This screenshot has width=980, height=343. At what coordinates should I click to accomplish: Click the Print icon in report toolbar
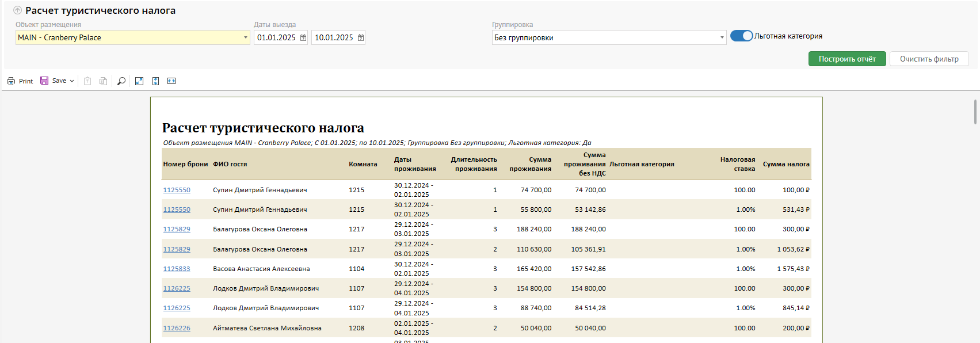[x=11, y=81]
